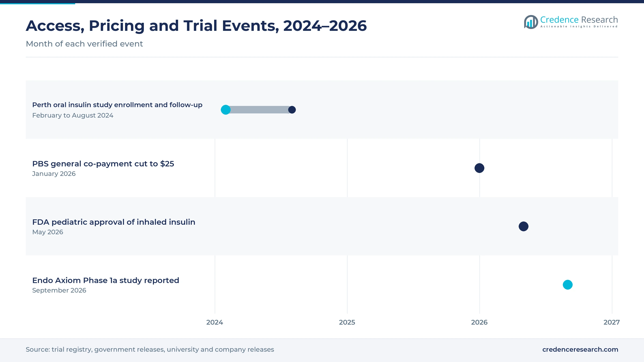Image resolution: width=644 pixels, height=362 pixels.
Task: Click the 'Actionable Insights Delivered' tagline
Action: click(x=579, y=27)
